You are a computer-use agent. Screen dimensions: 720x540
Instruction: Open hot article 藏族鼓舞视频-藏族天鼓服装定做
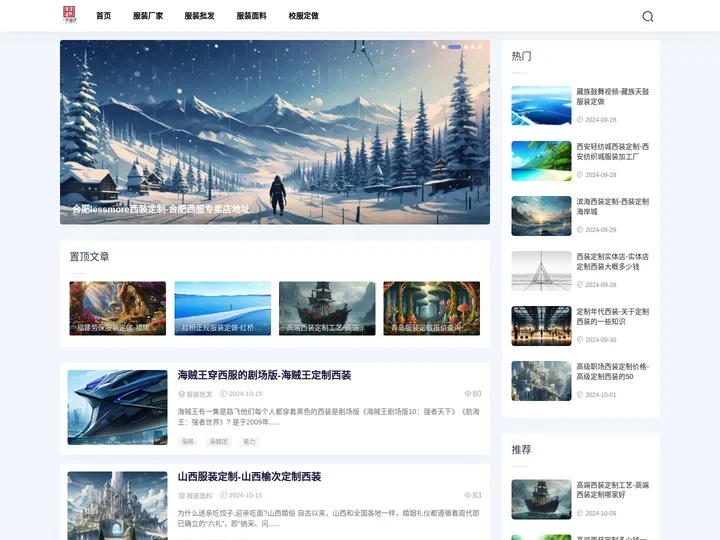pyautogui.click(x=613, y=96)
